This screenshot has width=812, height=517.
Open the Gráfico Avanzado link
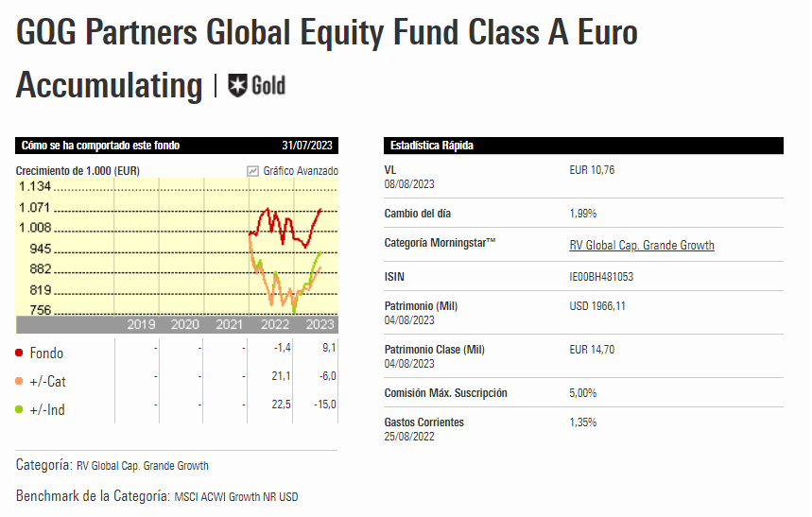click(x=300, y=171)
